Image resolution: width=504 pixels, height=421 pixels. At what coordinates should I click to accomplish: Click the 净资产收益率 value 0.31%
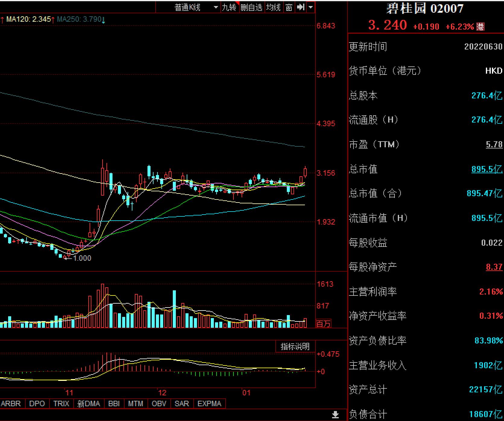pyautogui.click(x=491, y=316)
